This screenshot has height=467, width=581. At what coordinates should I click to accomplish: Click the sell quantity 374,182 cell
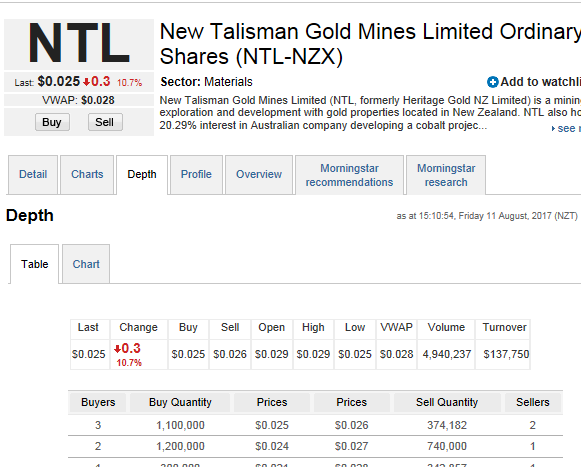pyautogui.click(x=447, y=425)
